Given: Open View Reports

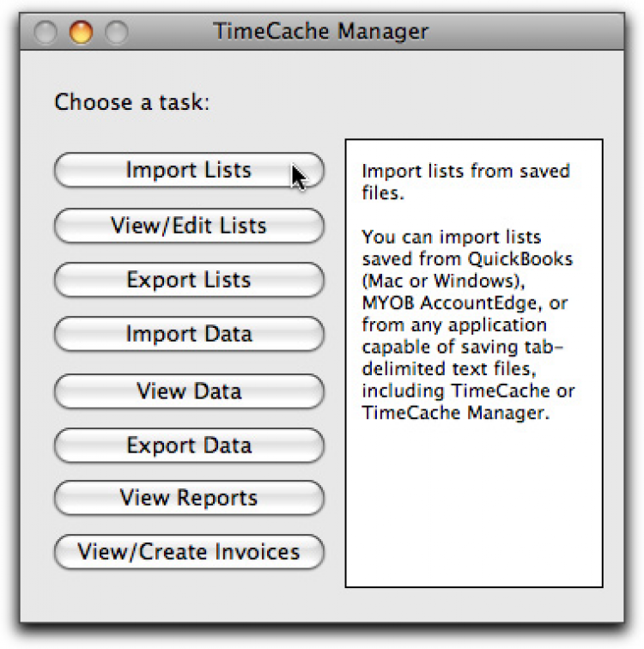Looking at the screenshot, I should tap(189, 498).
